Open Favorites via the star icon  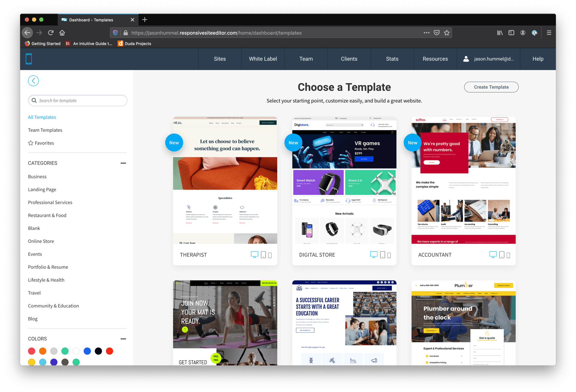[x=31, y=143]
